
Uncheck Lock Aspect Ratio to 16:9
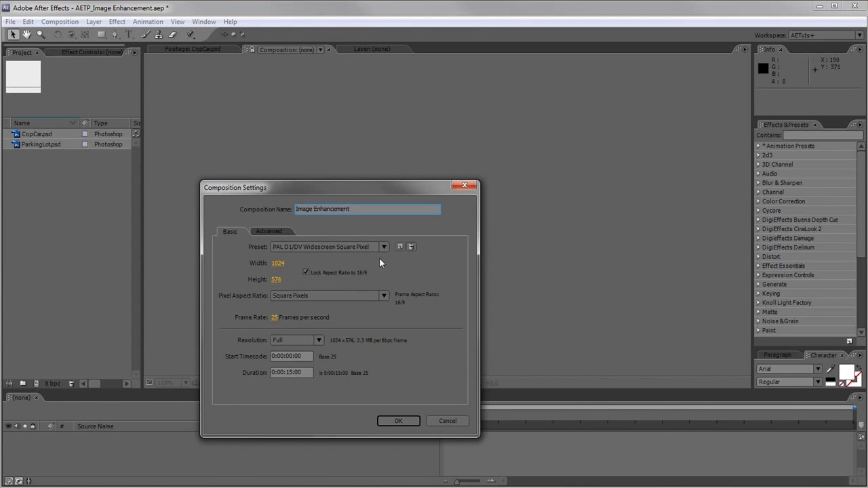306,272
